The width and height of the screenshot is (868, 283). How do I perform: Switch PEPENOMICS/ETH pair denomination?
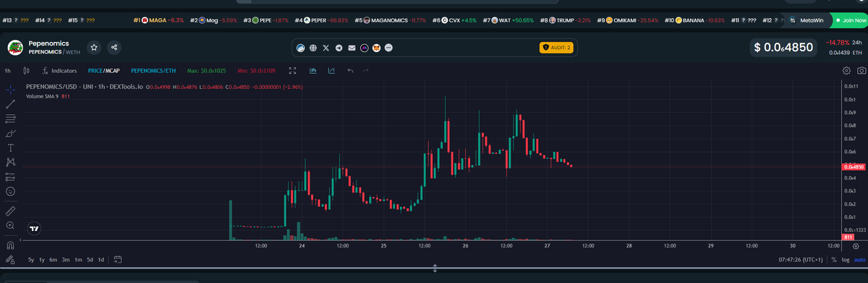pos(153,70)
